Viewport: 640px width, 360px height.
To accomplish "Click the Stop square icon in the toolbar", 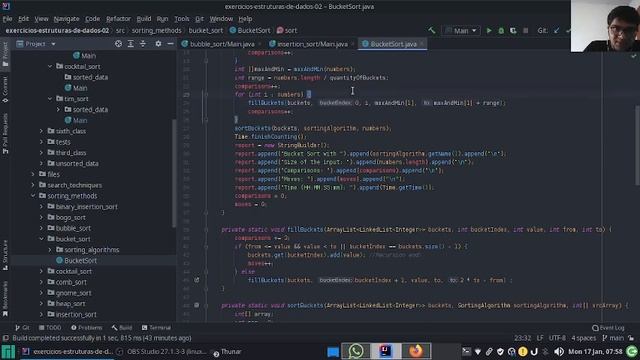I will tap(525, 31).
